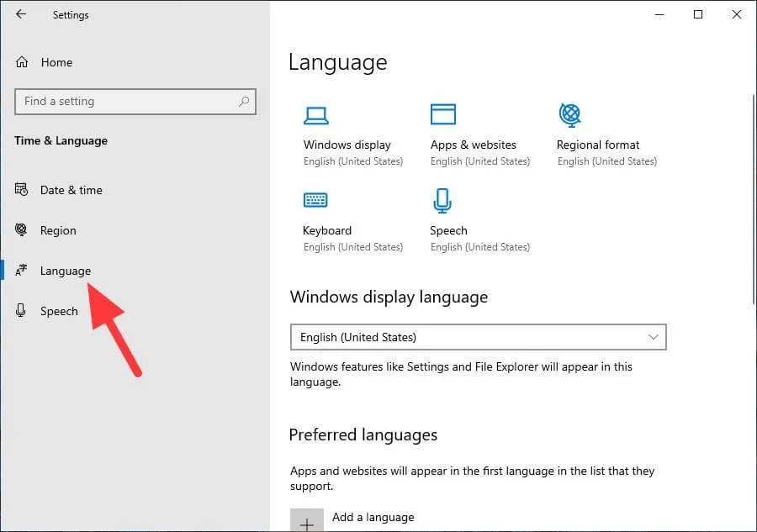Screen dimensions: 757x532
Task: Click the Regional format label
Action: tap(598, 145)
